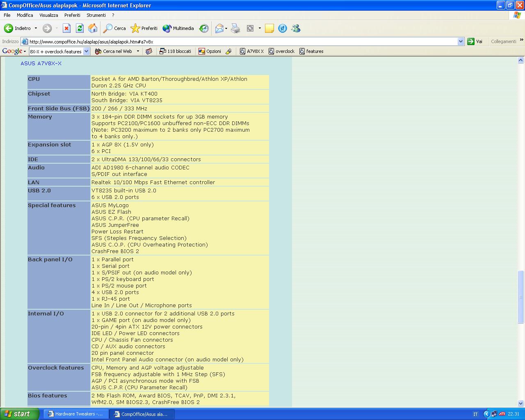The image size is (525, 420).
Task: Click the address bar URL field
Action: coord(243,41)
